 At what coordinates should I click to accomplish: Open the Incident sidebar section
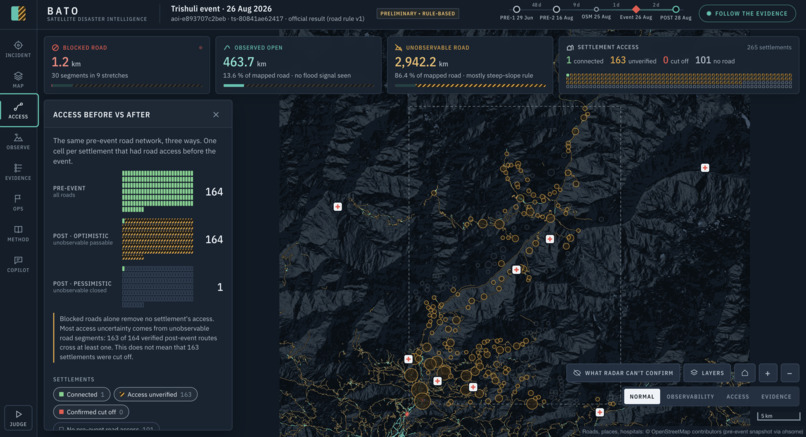[18, 49]
